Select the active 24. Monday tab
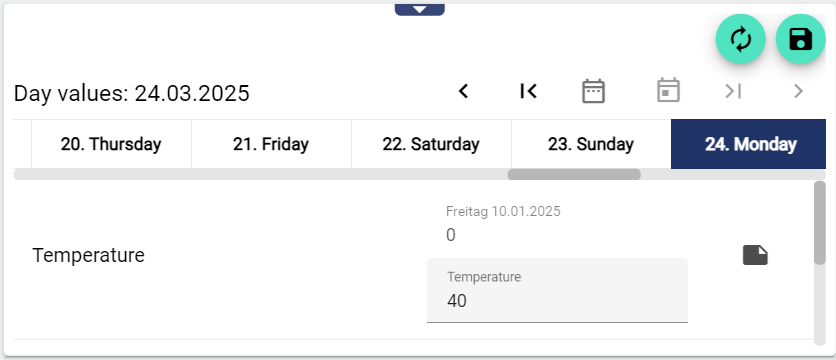Screen dimensions: 836x360 tap(749, 144)
